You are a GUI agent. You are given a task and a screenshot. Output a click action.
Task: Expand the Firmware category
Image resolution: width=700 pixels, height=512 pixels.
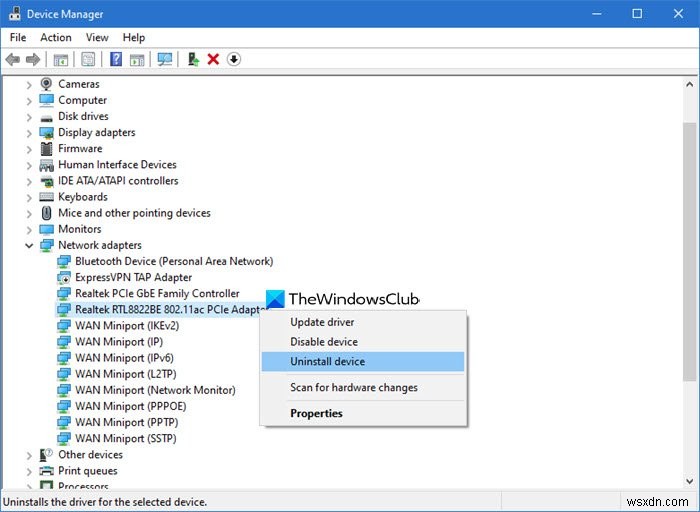(x=29, y=149)
